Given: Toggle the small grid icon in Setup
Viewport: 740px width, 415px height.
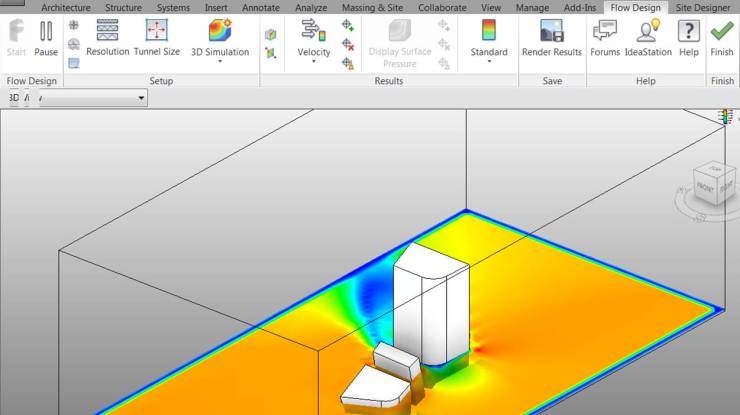Looking at the screenshot, I should click(x=74, y=25).
